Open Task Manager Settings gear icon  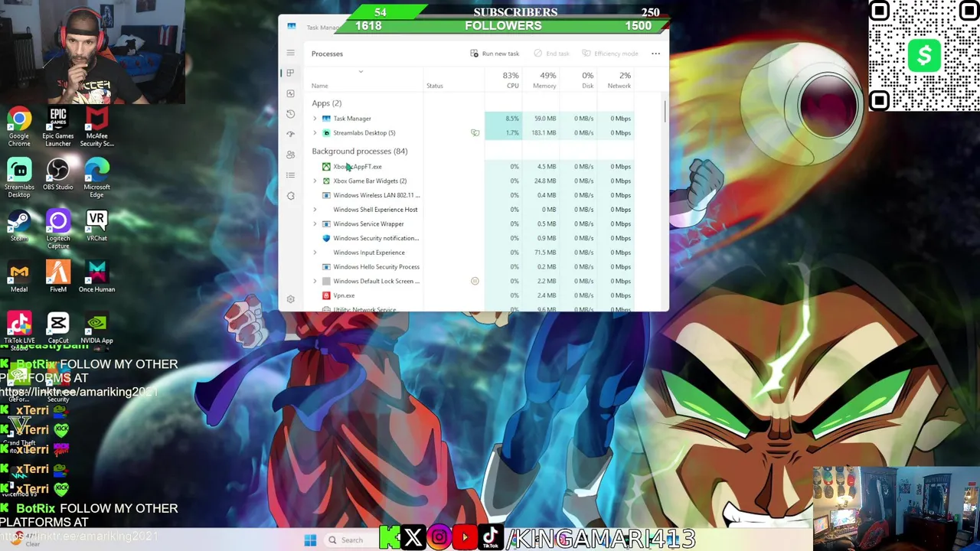[x=290, y=299]
